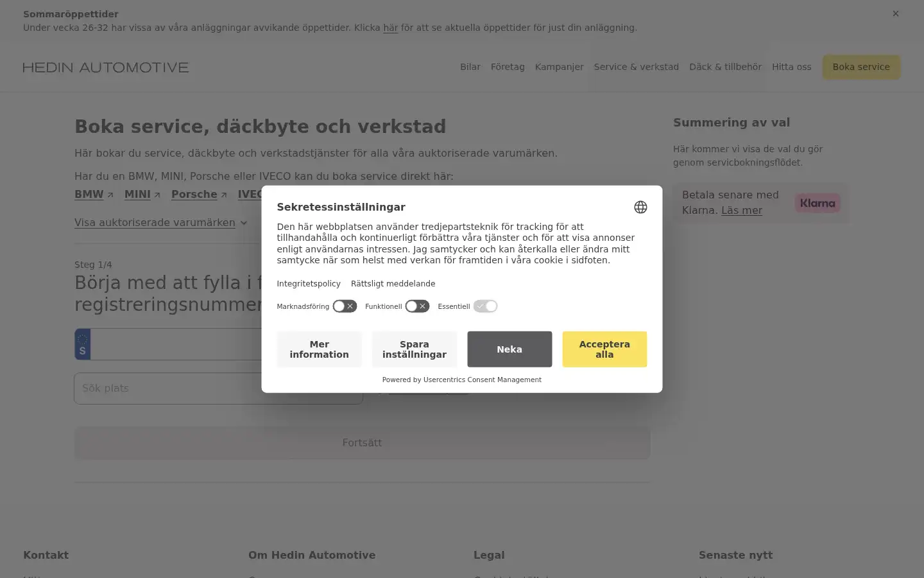The height and width of the screenshot is (578, 924).
Task: Open the Porsche external link
Action: tap(199, 194)
